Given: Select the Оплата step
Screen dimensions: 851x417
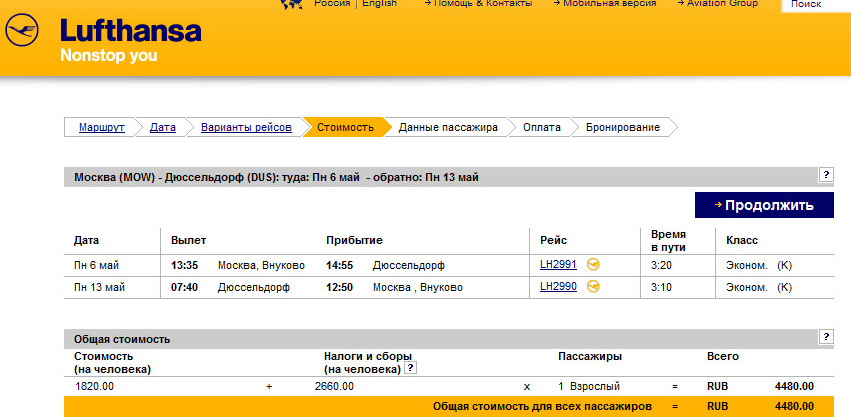Looking at the screenshot, I should (x=542, y=128).
